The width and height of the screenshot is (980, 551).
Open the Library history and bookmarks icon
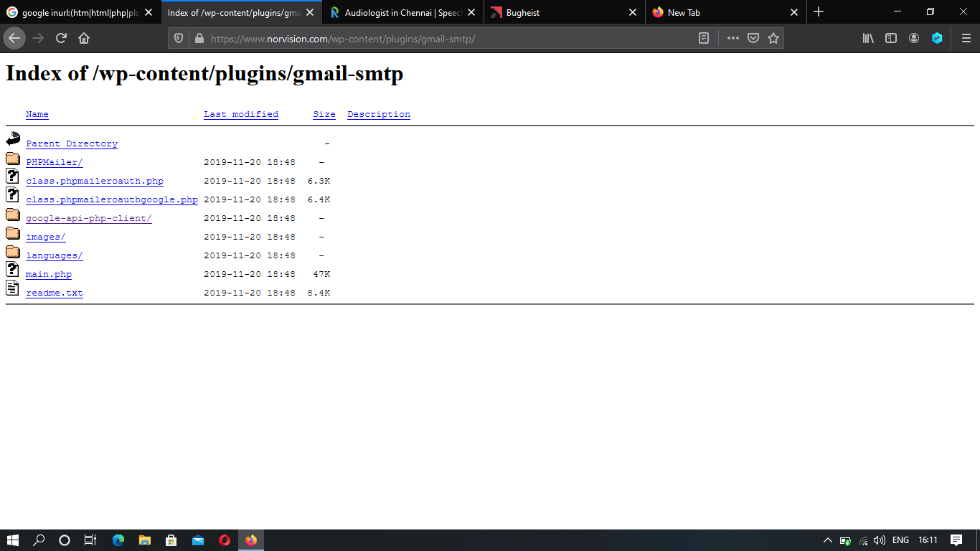click(868, 39)
